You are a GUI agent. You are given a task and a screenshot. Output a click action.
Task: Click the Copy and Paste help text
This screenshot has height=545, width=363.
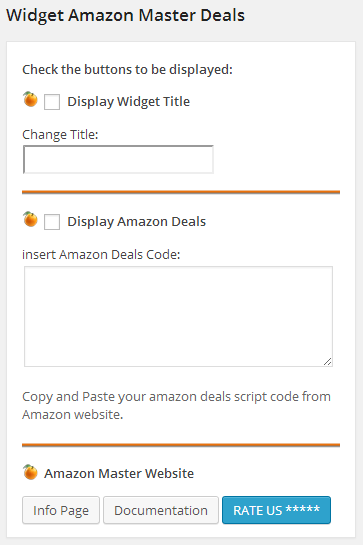176,405
